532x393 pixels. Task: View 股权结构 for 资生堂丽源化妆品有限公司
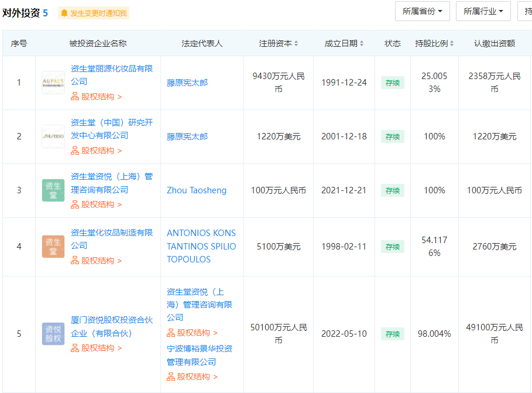(x=96, y=97)
